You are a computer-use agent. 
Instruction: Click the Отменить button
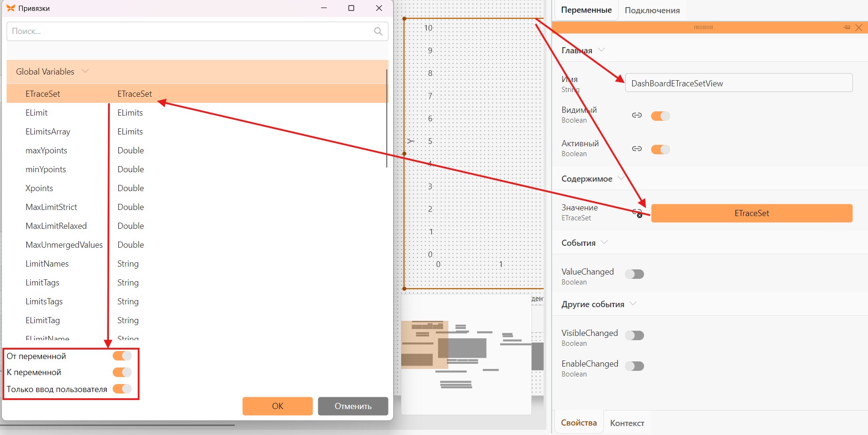tap(353, 406)
